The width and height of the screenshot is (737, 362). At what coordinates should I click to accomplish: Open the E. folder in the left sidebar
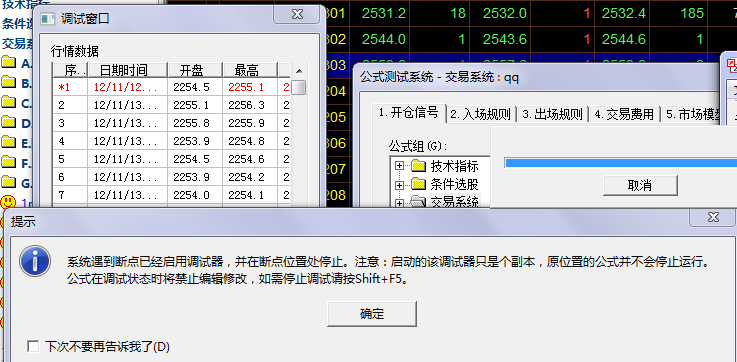pos(16,142)
